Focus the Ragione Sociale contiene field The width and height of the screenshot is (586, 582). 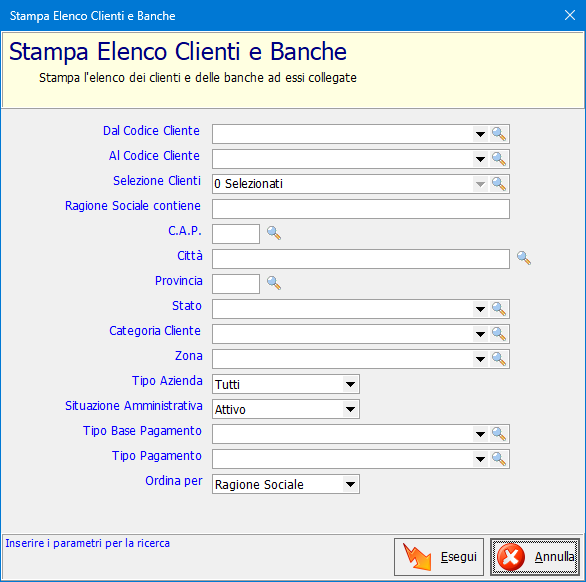point(361,209)
